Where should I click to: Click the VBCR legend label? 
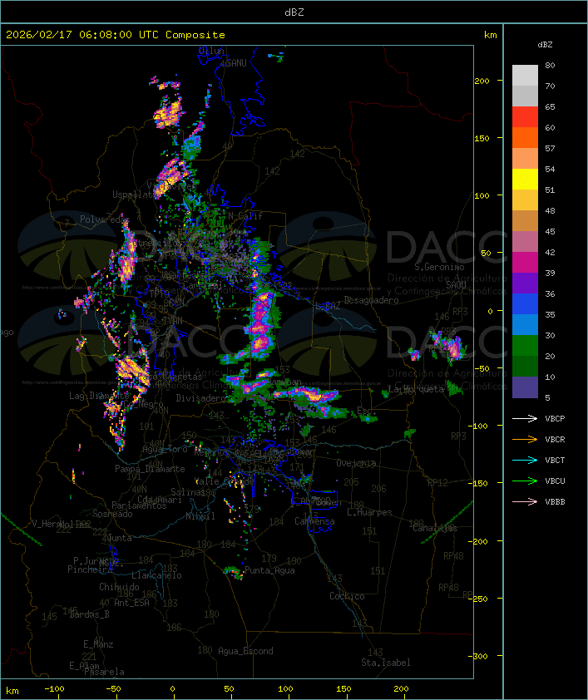[555, 439]
